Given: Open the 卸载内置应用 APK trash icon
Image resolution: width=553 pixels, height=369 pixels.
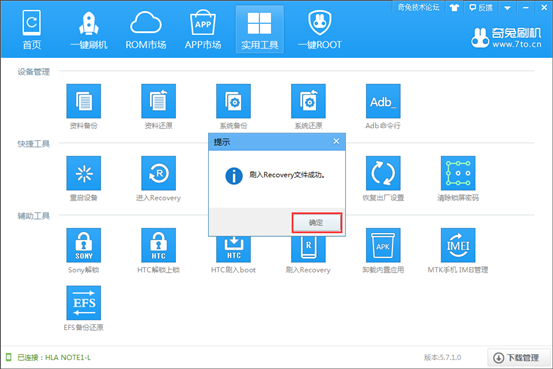Looking at the screenshot, I should [383, 245].
